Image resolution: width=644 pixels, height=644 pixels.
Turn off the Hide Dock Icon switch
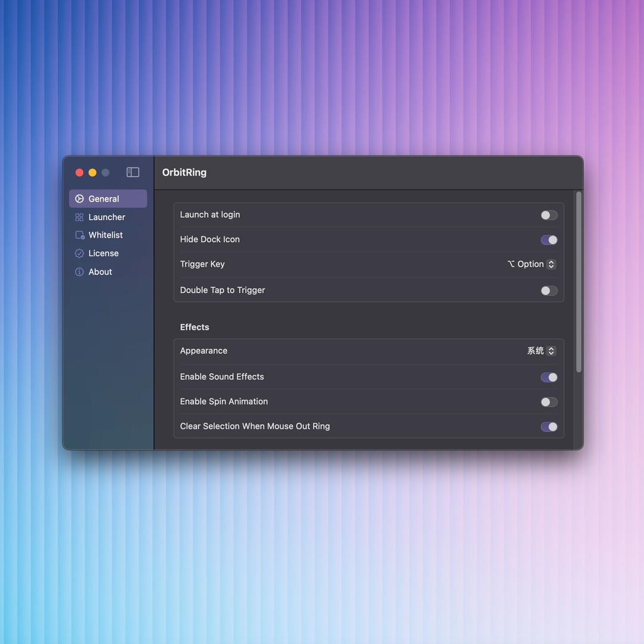[549, 240]
